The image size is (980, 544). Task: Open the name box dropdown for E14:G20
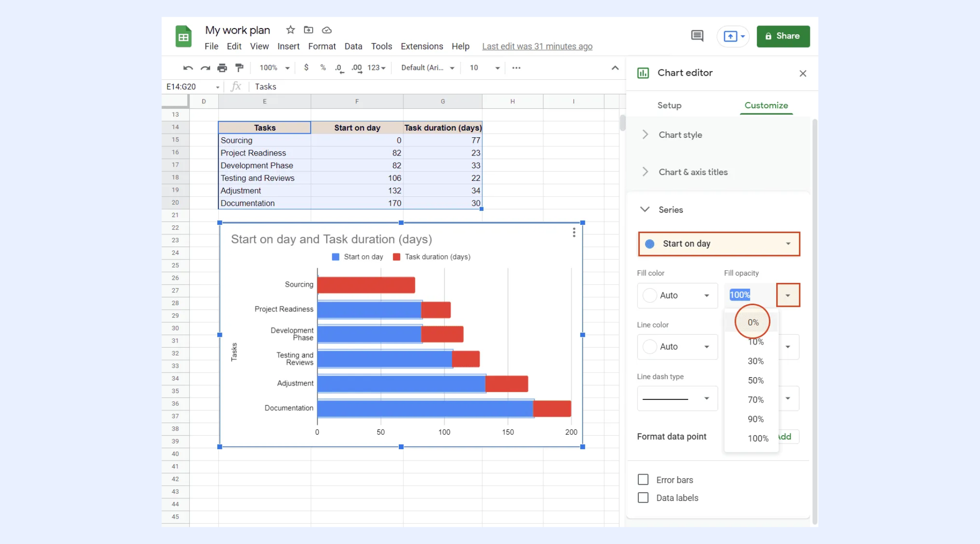click(217, 87)
